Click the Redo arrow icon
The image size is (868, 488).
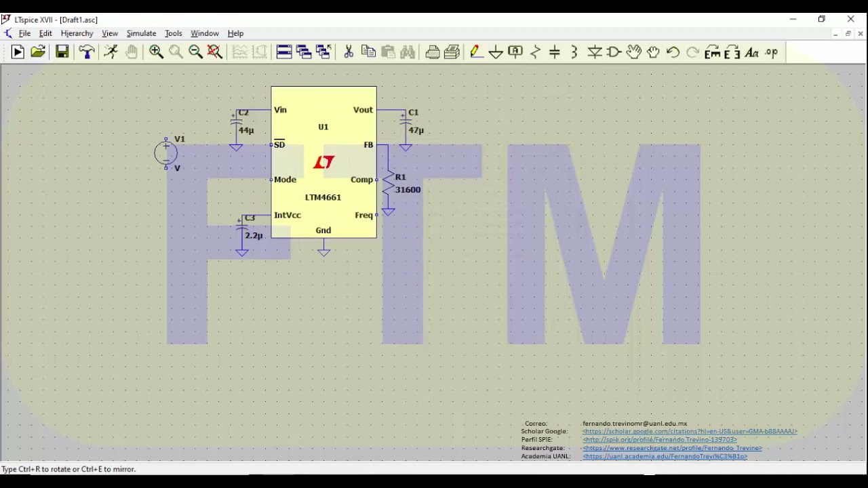[693, 52]
